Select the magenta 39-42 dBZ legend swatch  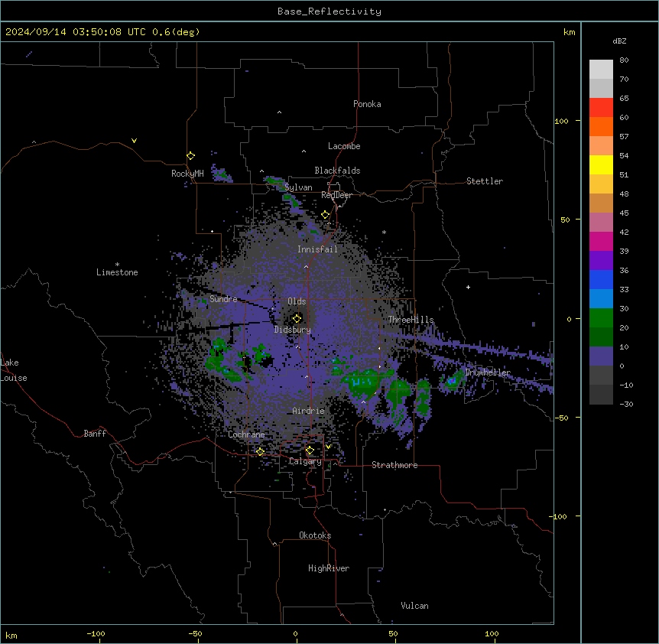601,241
